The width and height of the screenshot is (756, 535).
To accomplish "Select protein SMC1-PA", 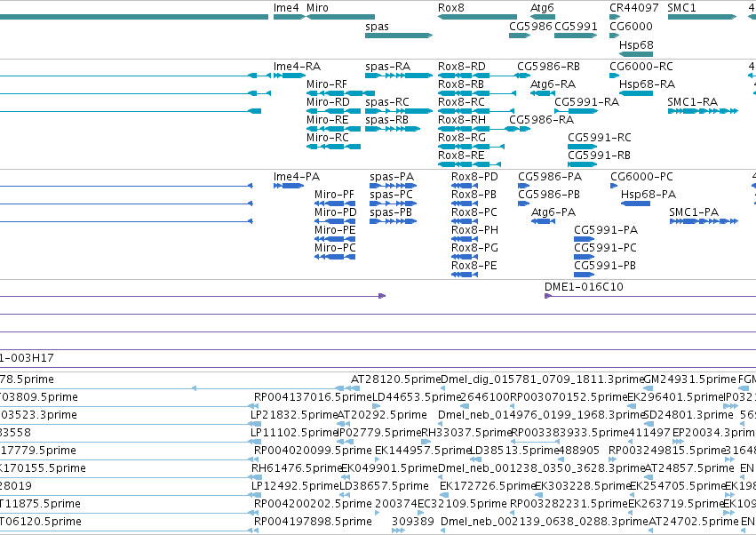I will [x=694, y=212].
